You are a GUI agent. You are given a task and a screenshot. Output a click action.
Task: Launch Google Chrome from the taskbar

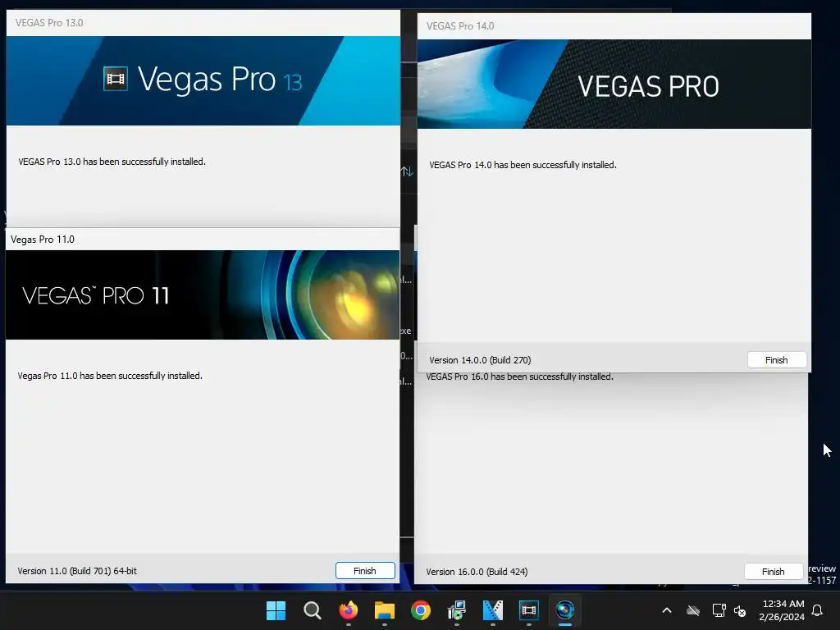point(421,610)
